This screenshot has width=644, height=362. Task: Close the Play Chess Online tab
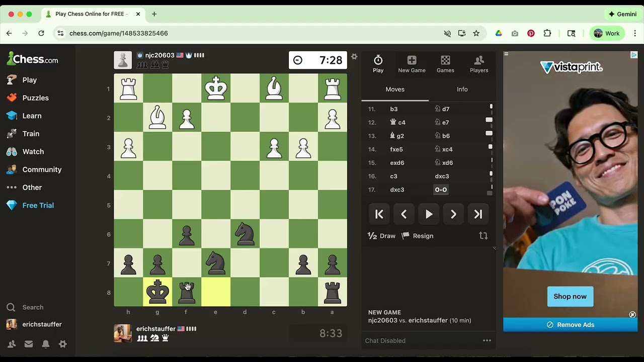(138, 14)
